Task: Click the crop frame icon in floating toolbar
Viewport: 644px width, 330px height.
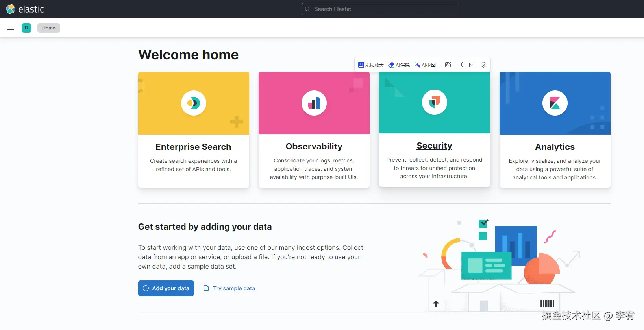Action: (x=460, y=65)
